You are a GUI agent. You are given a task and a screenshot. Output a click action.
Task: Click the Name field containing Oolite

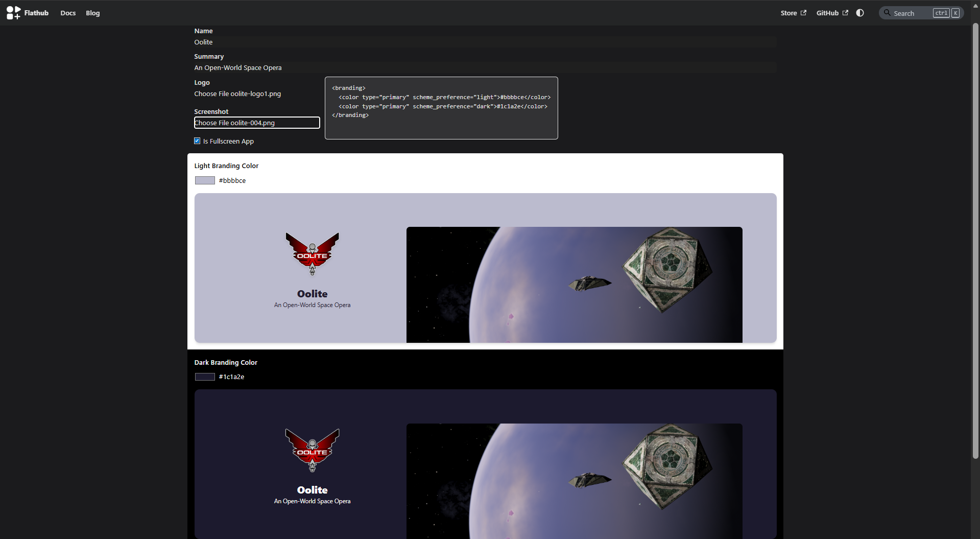point(485,42)
